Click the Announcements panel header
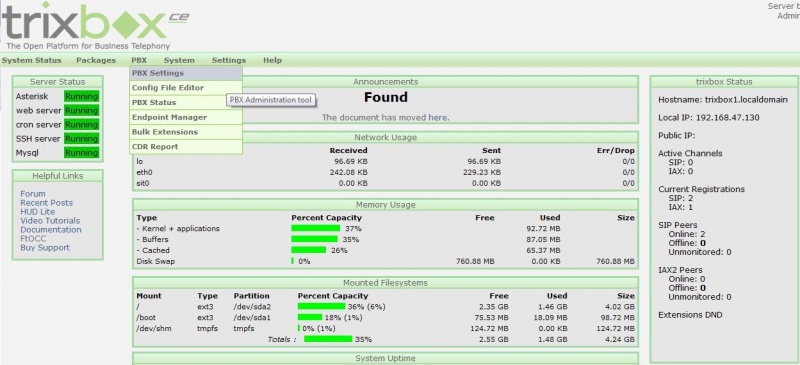Screen dimensions: 800x365 pyautogui.click(x=386, y=82)
